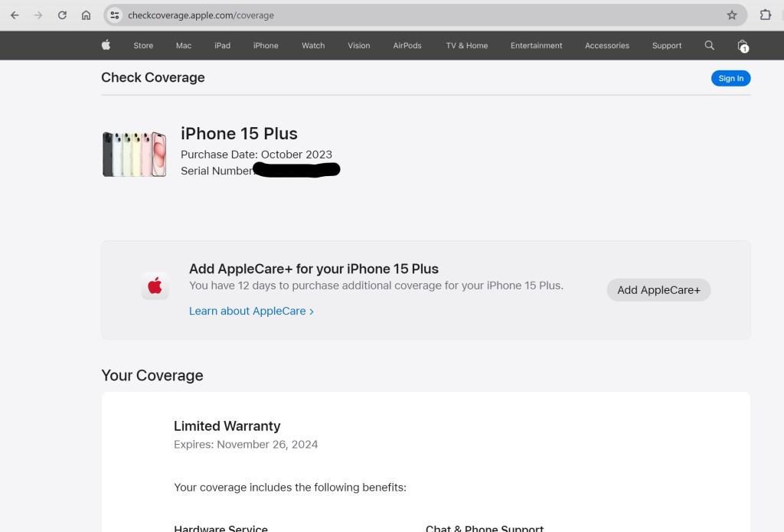The height and width of the screenshot is (532, 784).
Task: Sign in to your Apple account
Action: [730, 78]
